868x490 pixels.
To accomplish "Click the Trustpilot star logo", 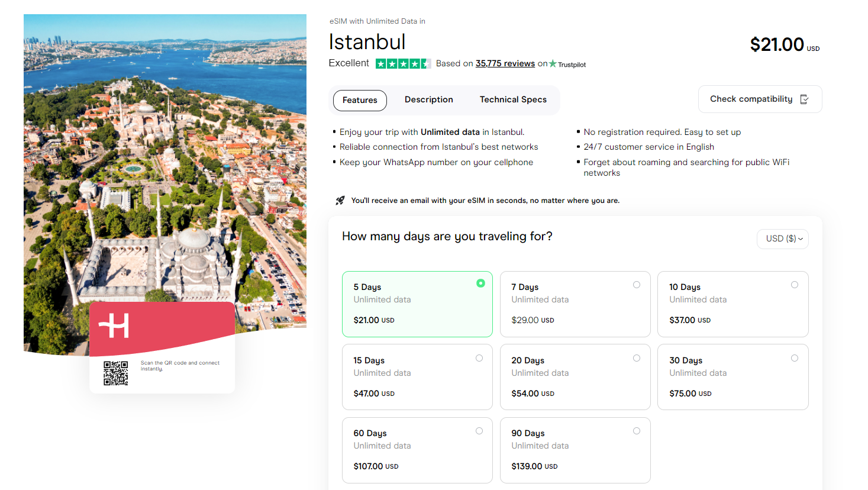I will [553, 64].
